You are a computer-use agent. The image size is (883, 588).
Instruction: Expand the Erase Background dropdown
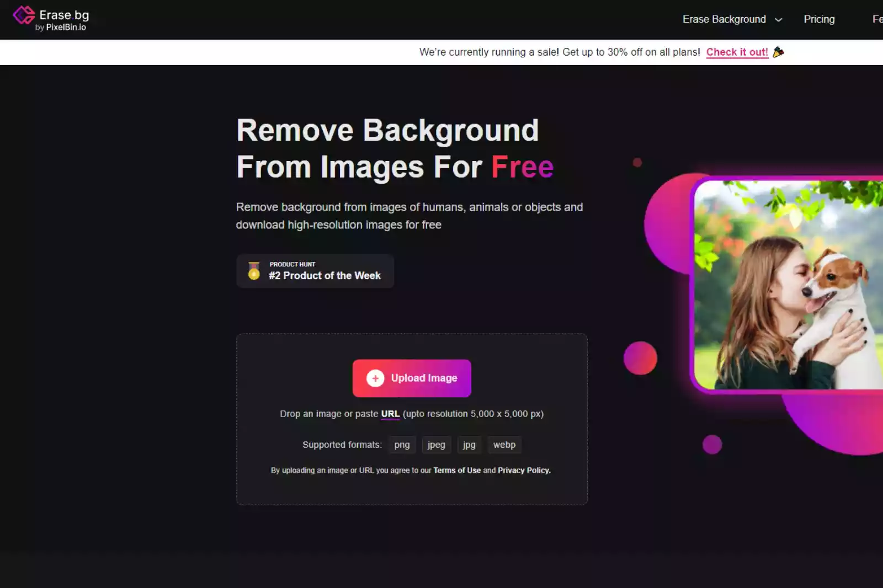point(778,19)
